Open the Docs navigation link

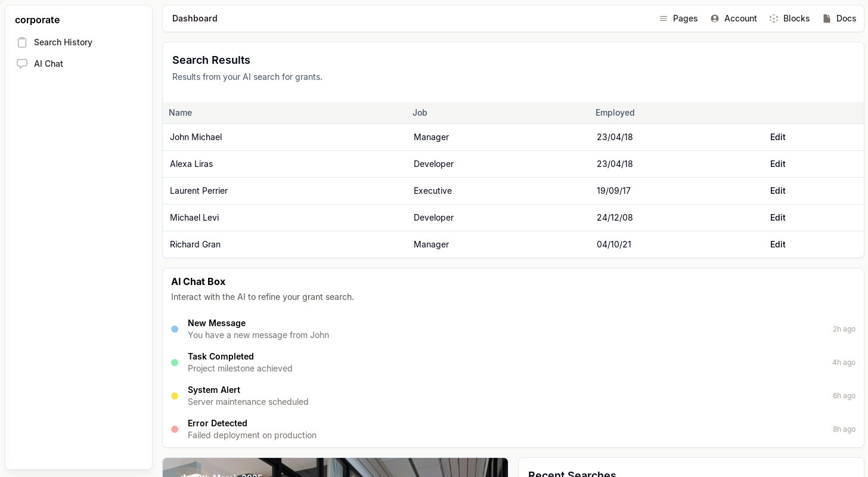[846, 18]
